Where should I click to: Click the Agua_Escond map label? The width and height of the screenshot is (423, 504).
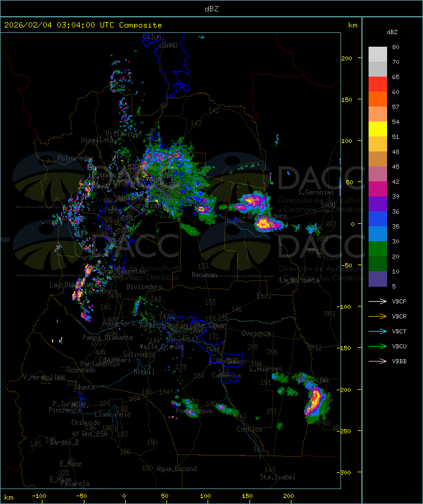(176, 469)
